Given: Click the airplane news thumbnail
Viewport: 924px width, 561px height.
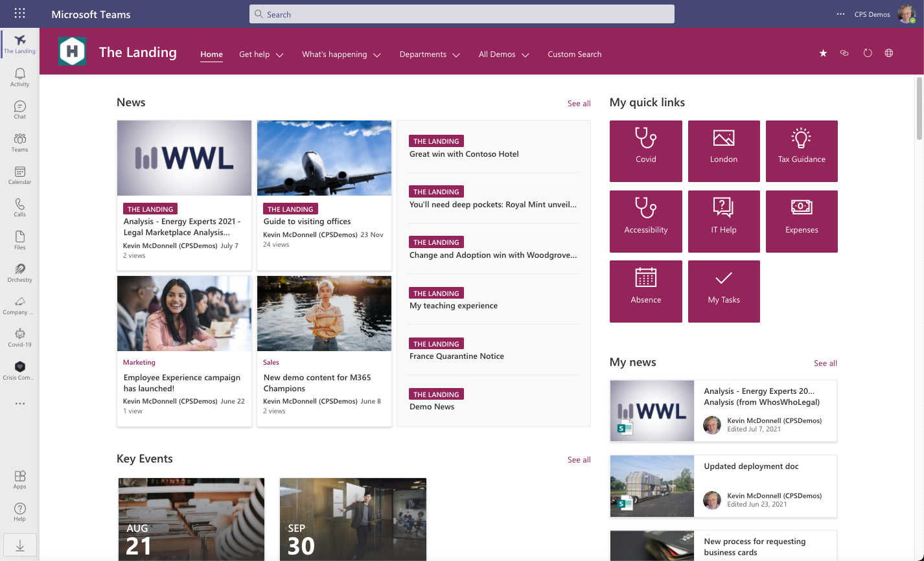Looking at the screenshot, I should 324,158.
